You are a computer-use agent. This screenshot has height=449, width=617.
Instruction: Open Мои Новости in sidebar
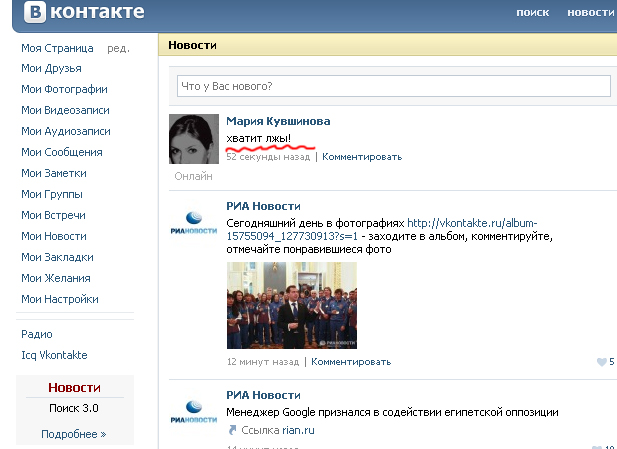(54, 236)
